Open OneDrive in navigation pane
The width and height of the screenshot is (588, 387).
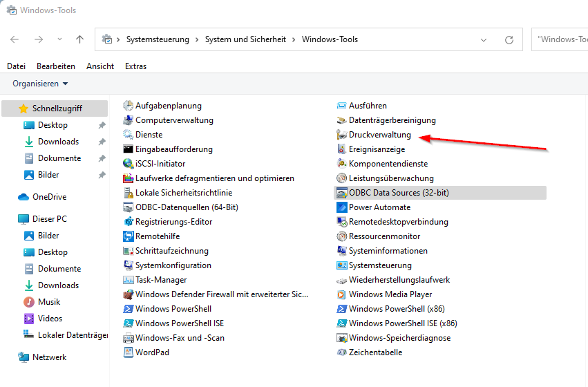[49, 197]
